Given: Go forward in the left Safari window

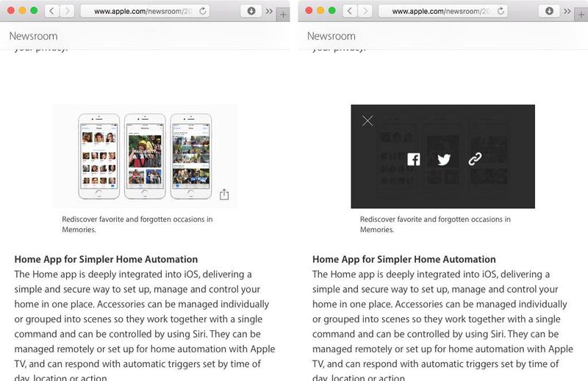Looking at the screenshot, I should coord(67,11).
